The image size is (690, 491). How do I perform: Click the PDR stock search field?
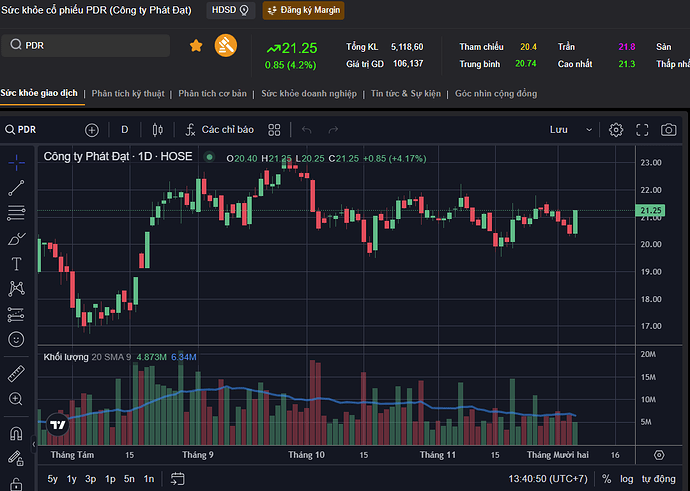[90, 46]
